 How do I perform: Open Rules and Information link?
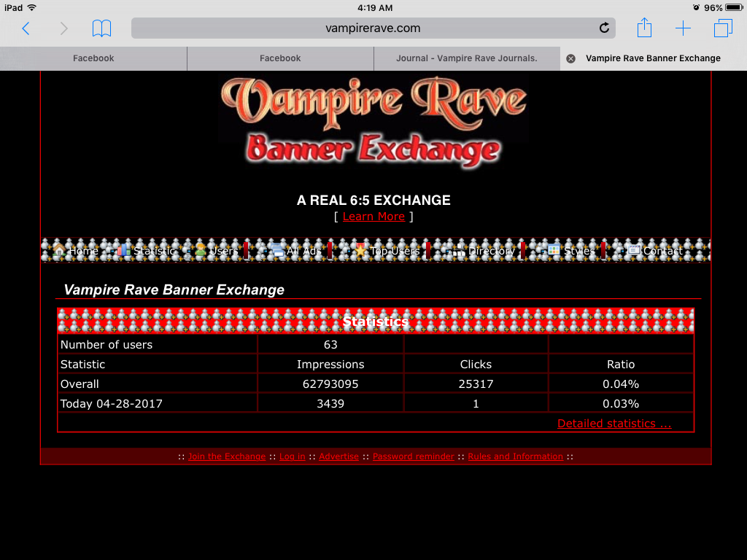[516, 456]
